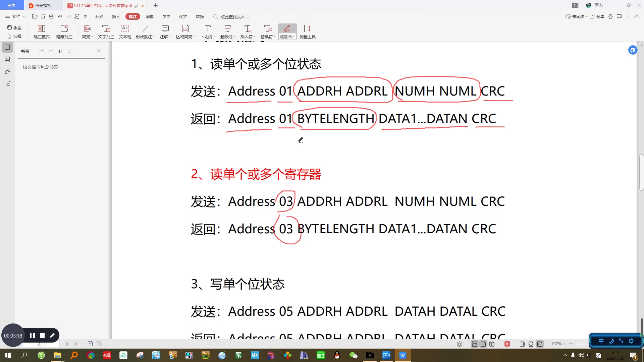The image size is (644, 362).
Task: Click the 分享 share button
Action: tap(599, 16)
